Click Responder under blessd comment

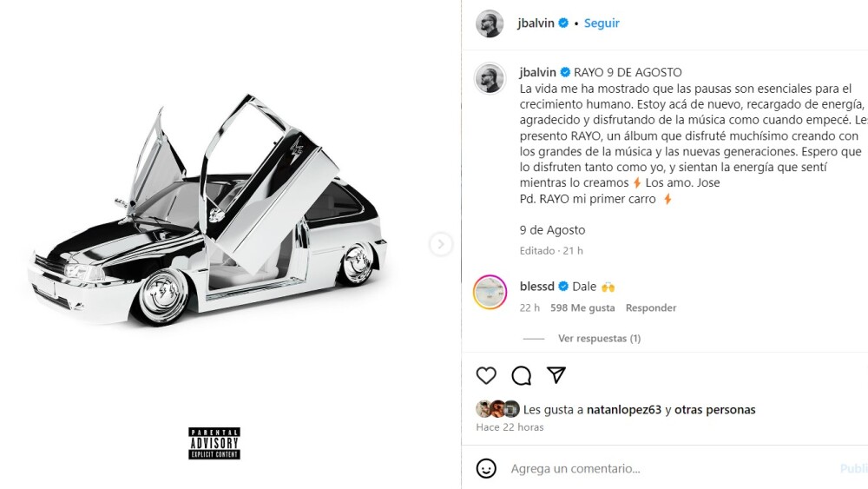[x=651, y=308]
